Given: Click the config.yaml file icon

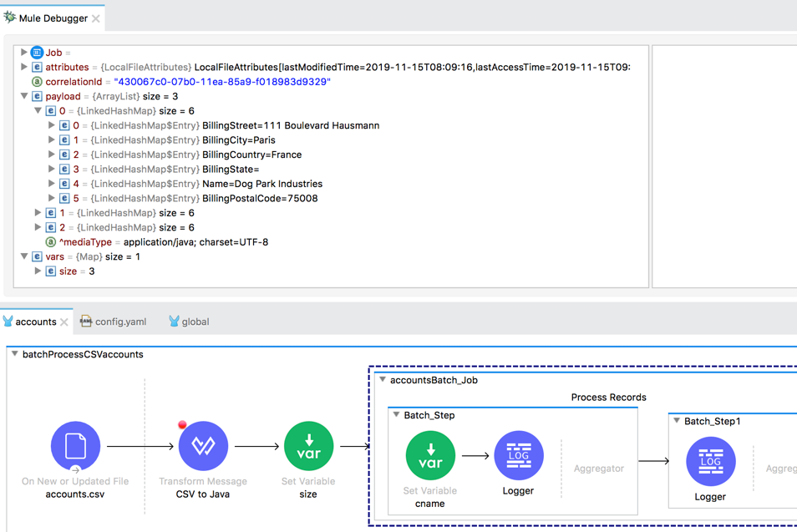Looking at the screenshot, I should click(x=86, y=322).
